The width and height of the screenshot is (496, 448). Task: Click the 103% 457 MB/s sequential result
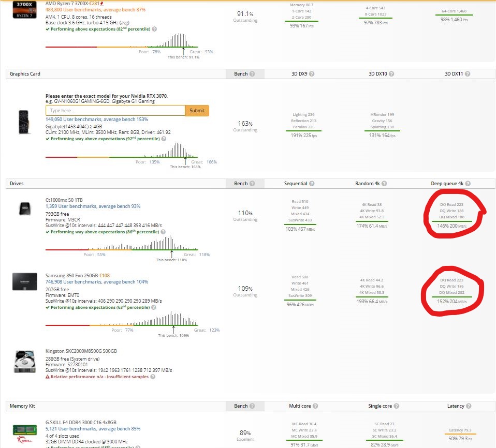tap(300, 229)
